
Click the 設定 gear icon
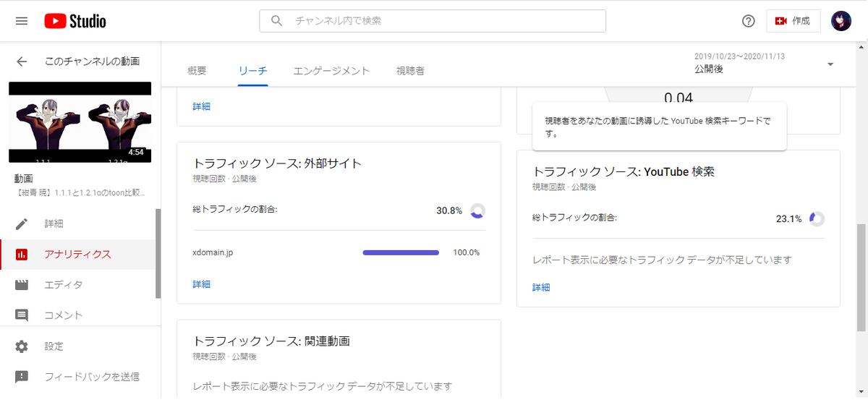click(x=22, y=346)
